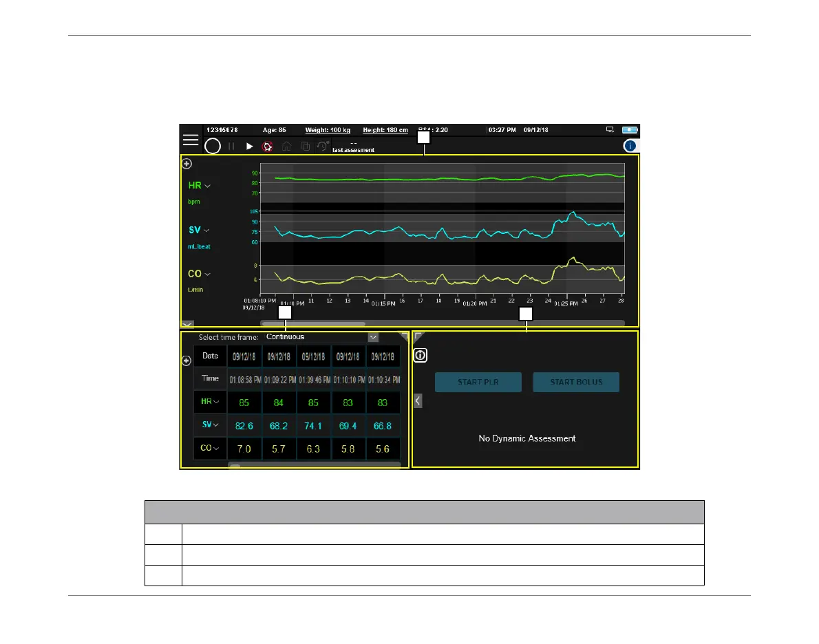Open the Select time frame dropdown
819x644 pixels.
coord(373,337)
